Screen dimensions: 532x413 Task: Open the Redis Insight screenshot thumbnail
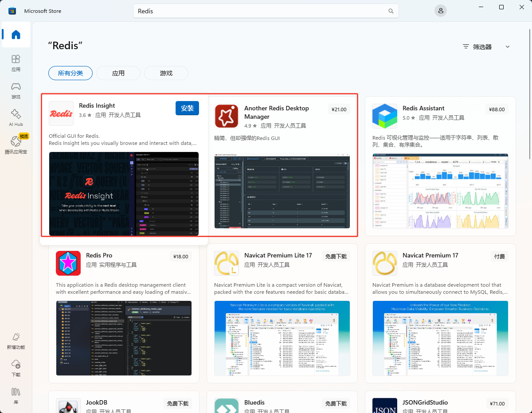(x=124, y=194)
